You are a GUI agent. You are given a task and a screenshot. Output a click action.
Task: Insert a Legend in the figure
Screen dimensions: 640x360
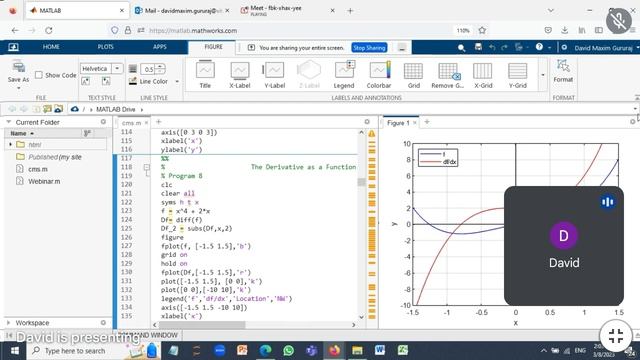344,75
